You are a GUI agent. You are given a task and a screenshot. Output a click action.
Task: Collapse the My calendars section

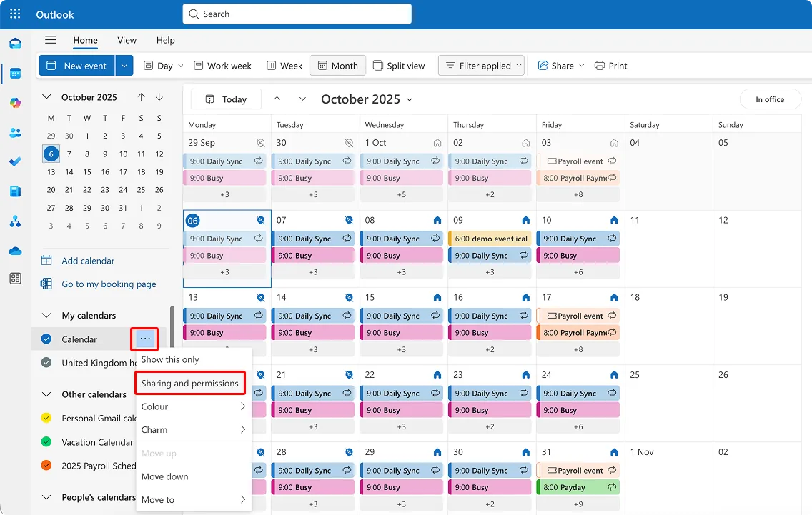point(46,315)
